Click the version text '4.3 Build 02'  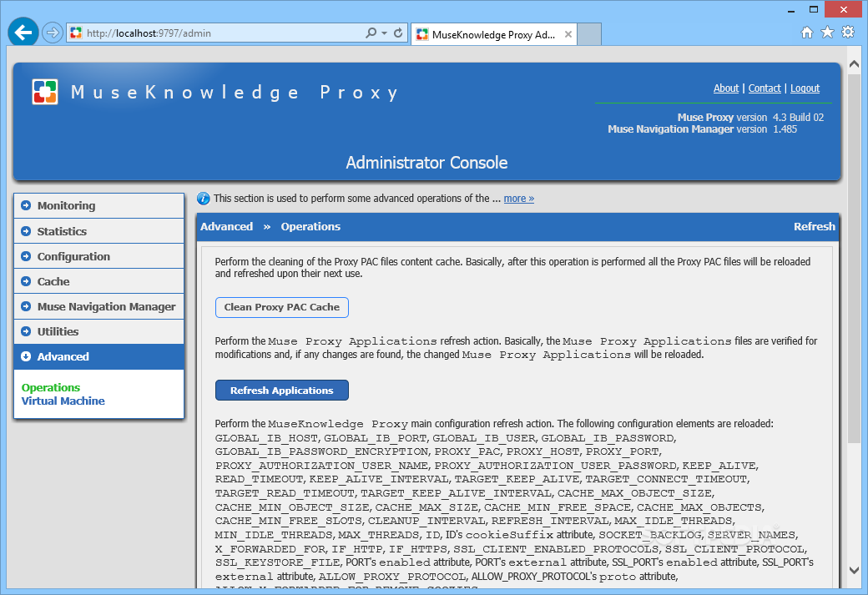[798, 118]
